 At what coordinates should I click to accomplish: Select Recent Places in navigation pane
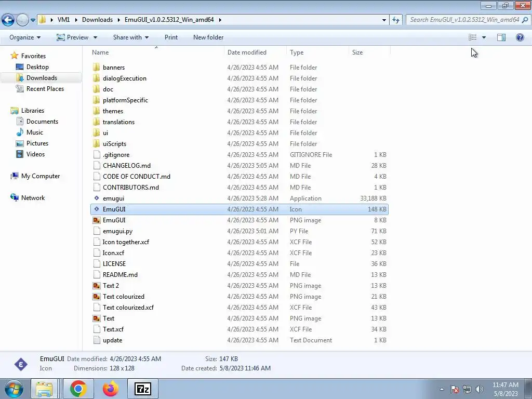(x=45, y=88)
